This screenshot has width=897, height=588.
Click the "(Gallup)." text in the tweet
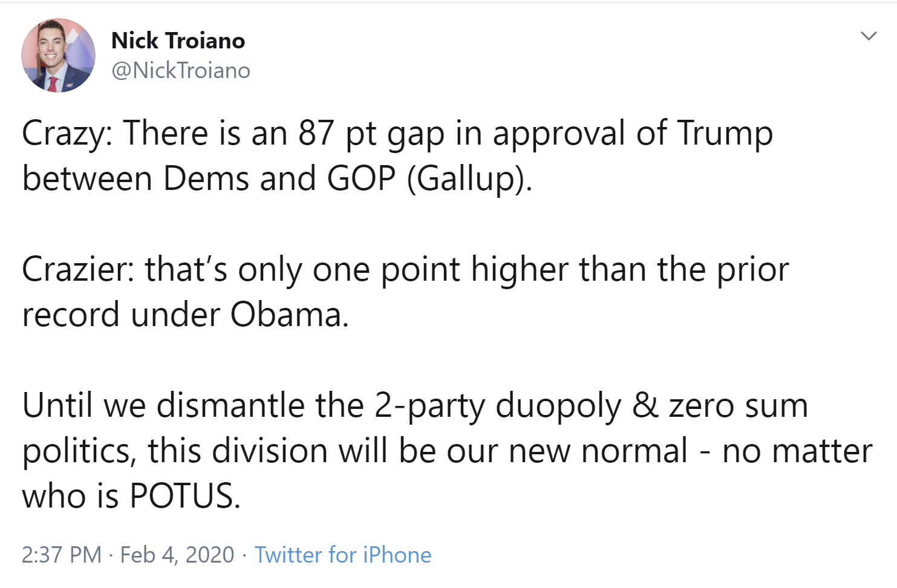[x=469, y=179]
